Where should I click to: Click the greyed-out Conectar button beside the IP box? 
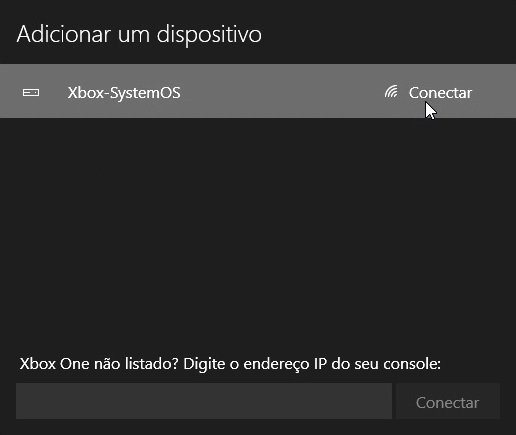coord(448,401)
